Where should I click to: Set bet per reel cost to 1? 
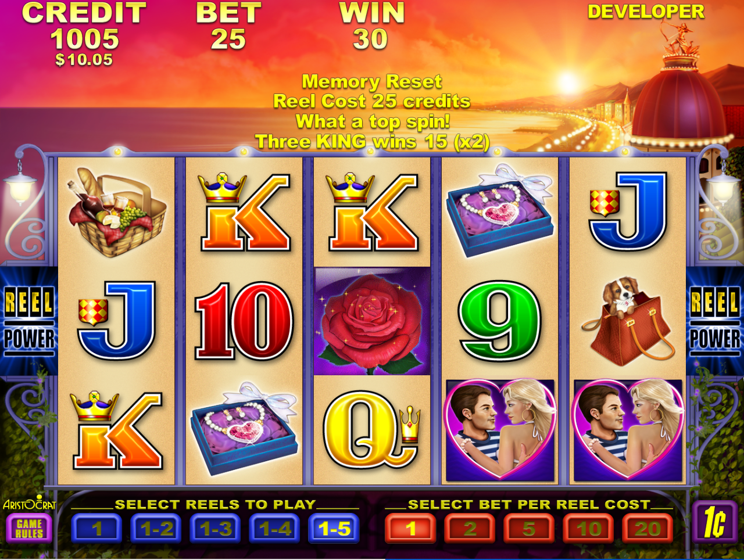tap(411, 529)
